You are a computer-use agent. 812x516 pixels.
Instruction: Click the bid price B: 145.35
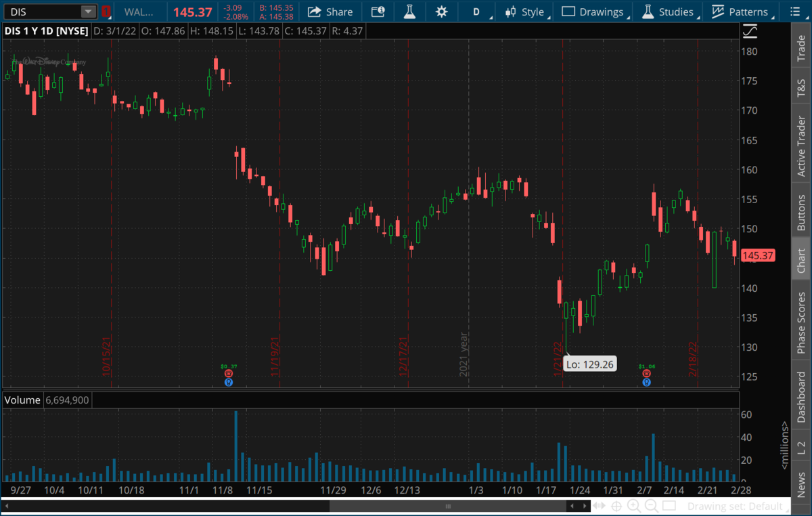pyautogui.click(x=276, y=7)
